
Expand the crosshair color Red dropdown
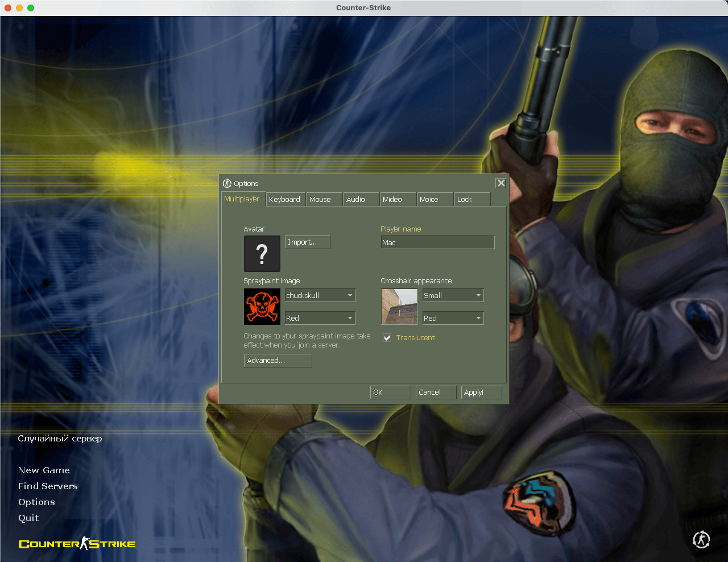478,319
